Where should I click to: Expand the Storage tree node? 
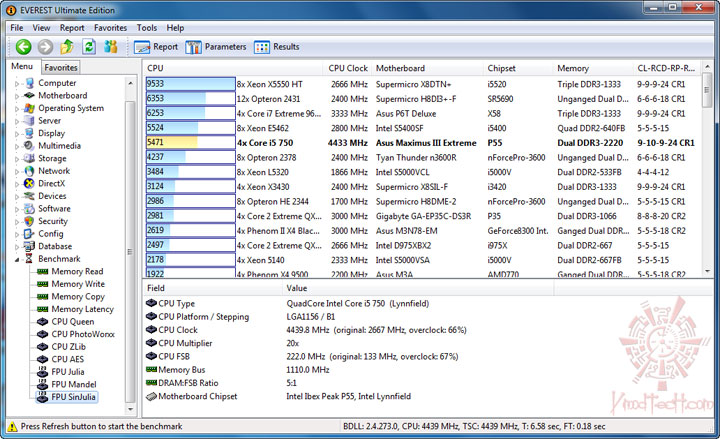pyautogui.click(x=17, y=159)
